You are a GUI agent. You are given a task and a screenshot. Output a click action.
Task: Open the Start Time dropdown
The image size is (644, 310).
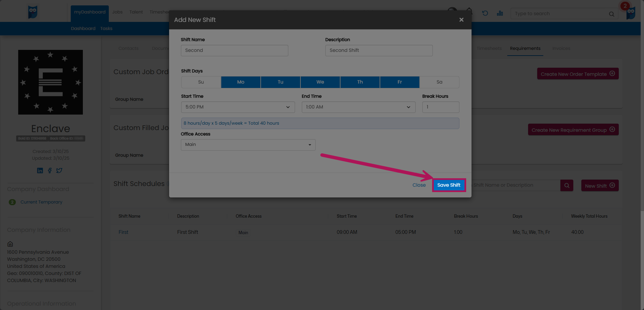tap(238, 107)
